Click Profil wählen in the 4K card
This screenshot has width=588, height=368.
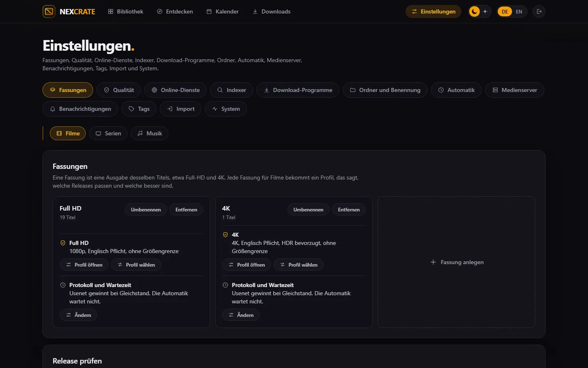[298, 265]
